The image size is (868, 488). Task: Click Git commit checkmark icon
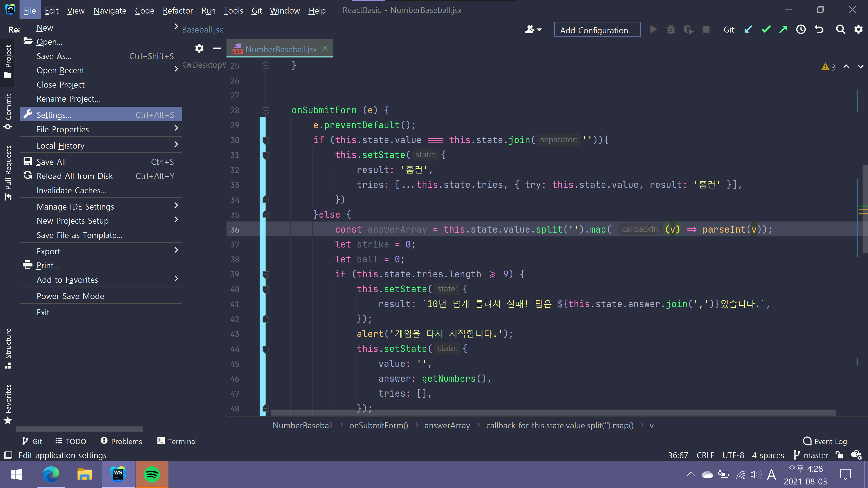tap(766, 30)
